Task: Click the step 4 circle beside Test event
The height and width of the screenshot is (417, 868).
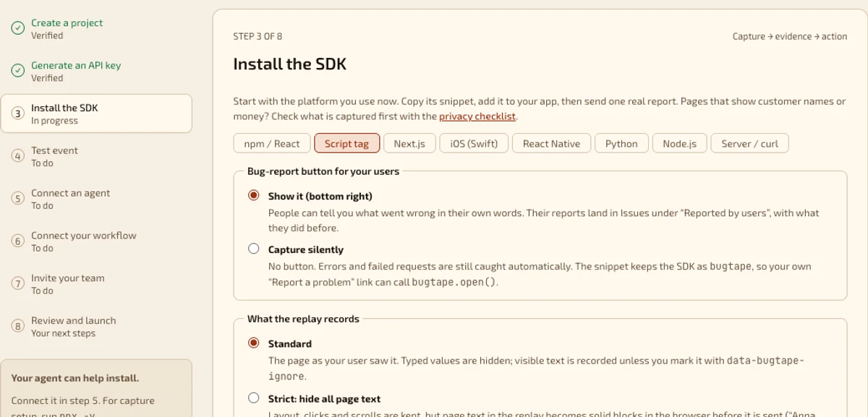Action: pyautogui.click(x=18, y=156)
